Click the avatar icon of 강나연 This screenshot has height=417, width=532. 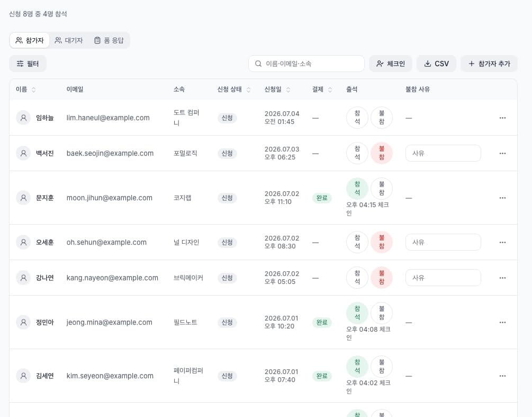click(x=23, y=278)
